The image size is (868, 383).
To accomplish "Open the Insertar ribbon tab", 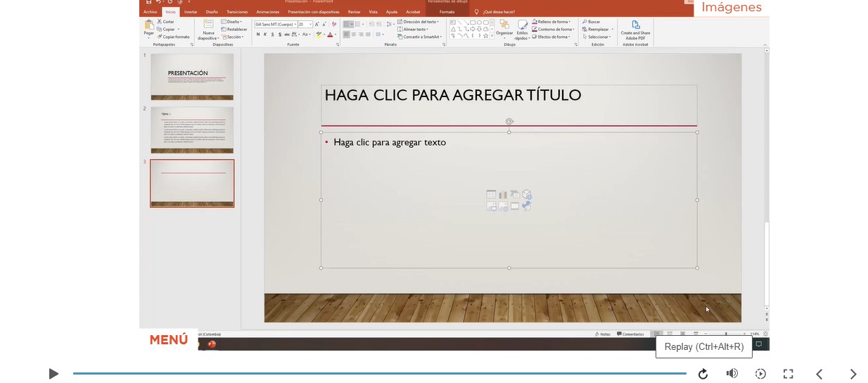I will pos(191,12).
